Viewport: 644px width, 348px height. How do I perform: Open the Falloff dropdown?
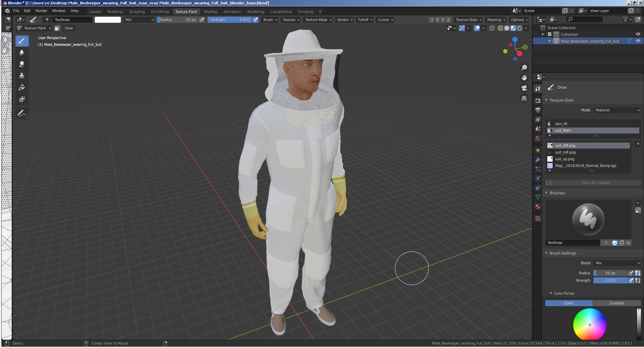tap(365, 20)
